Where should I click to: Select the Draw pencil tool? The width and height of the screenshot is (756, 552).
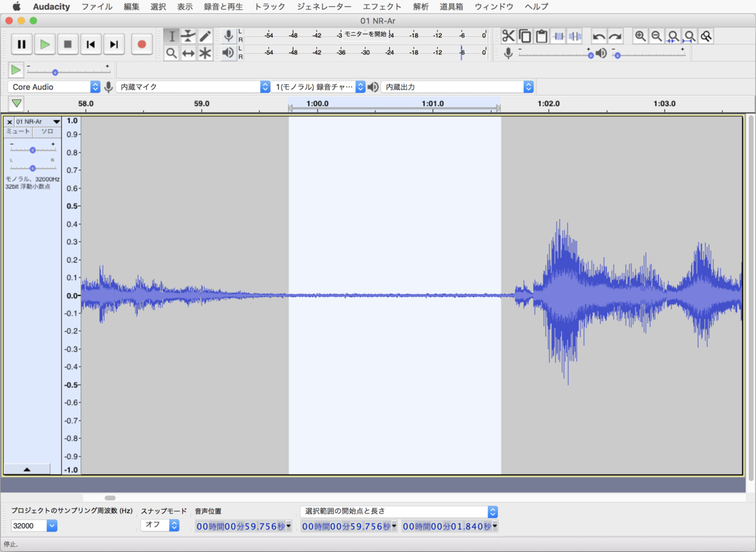205,37
